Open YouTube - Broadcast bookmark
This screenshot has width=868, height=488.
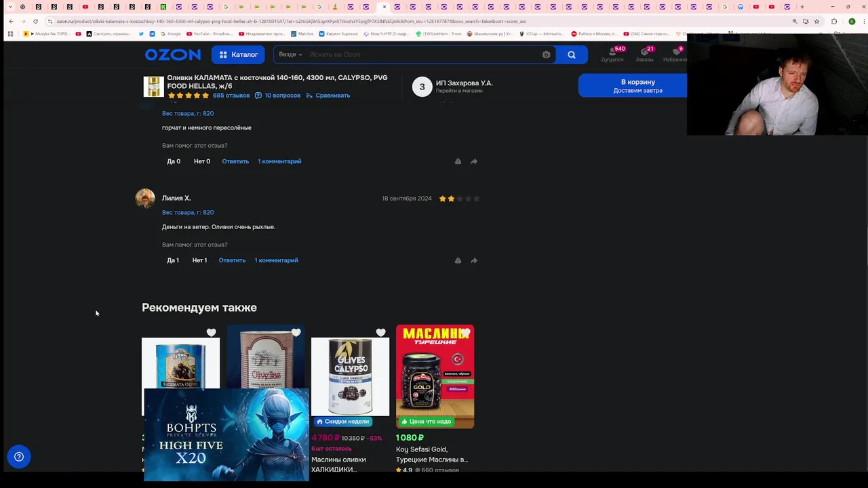pyautogui.click(x=210, y=33)
